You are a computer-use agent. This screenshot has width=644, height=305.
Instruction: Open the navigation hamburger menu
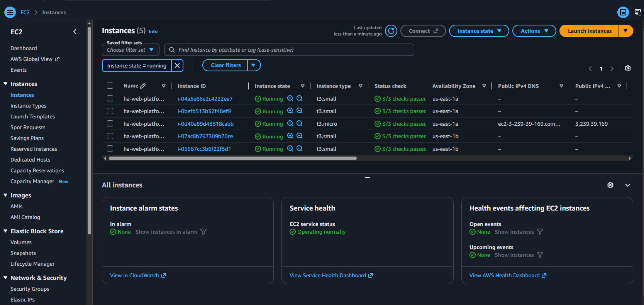click(x=10, y=12)
